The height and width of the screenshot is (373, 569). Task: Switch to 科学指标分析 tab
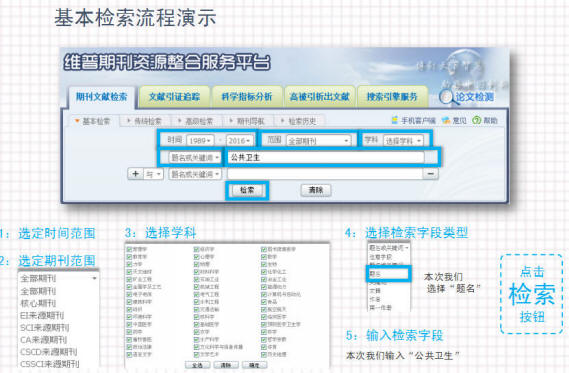pos(247,97)
